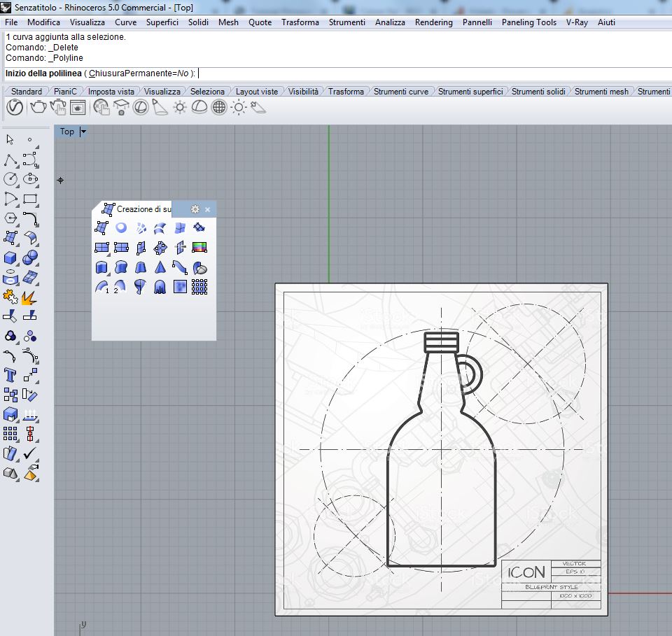Pick the Box solid tool
The width and height of the screenshot is (672, 636).
[x=10, y=257]
